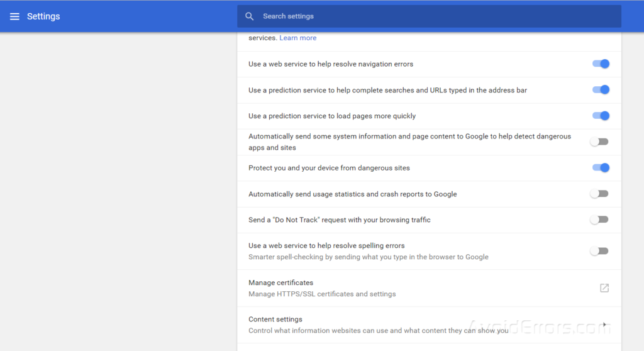The height and width of the screenshot is (351, 644).
Task: Open the Learn more link
Action: point(297,38)
